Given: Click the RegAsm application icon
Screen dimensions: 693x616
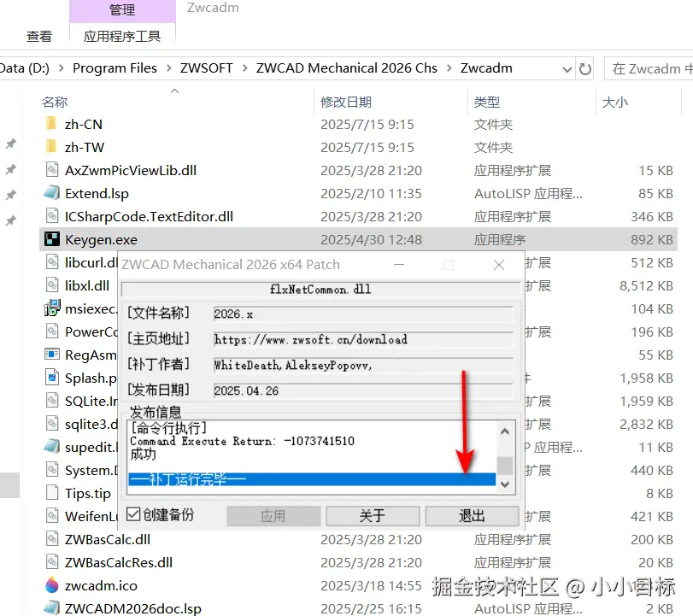Looking at the screenshot, I should click(52, 355).
